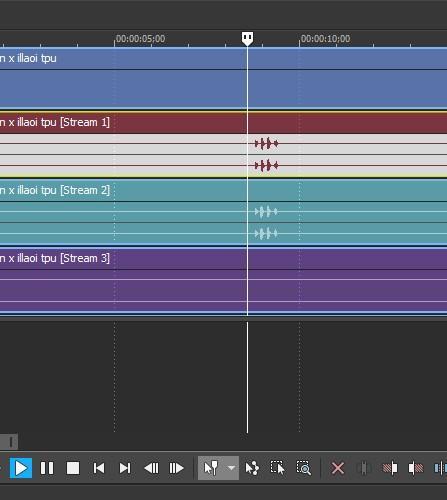Viewport: 447px width, 500px height.
Task: Select the Stream 1 audio clip
Action: [223, 144]
